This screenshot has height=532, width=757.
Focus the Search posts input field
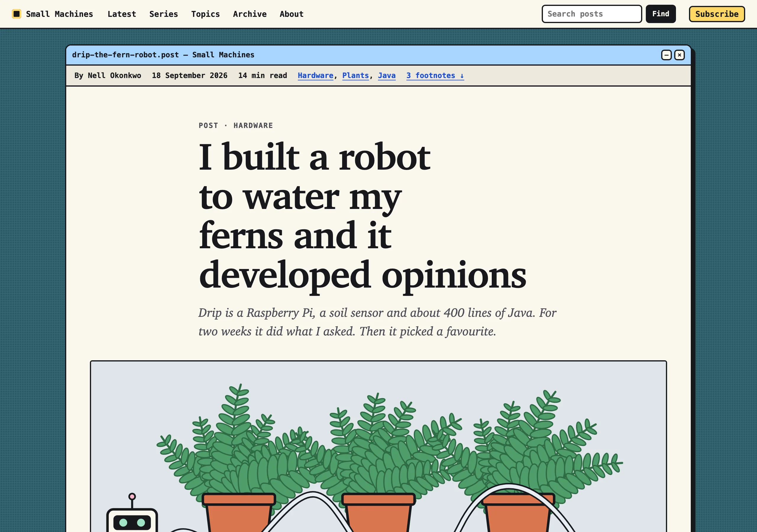point(591,14)
